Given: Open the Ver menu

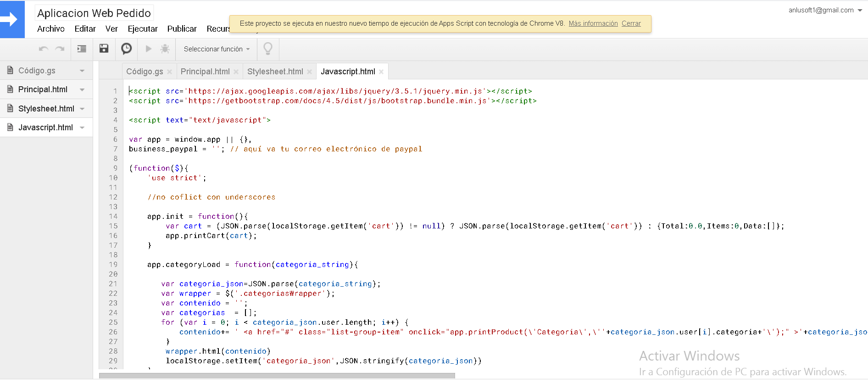Looking at the screenshot, I should [111, 29].
